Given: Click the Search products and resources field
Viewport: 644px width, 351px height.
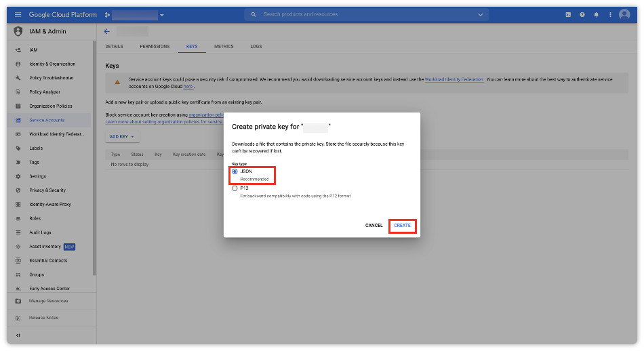Looking at the screenshot, I should (365, 14).
